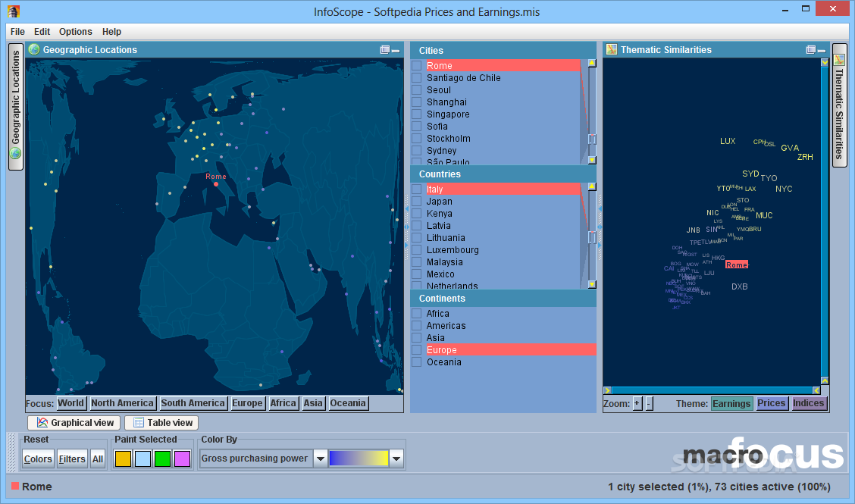855x504 pixels.
Task: Paint selected with green swatch
Action: pos(162,459)
